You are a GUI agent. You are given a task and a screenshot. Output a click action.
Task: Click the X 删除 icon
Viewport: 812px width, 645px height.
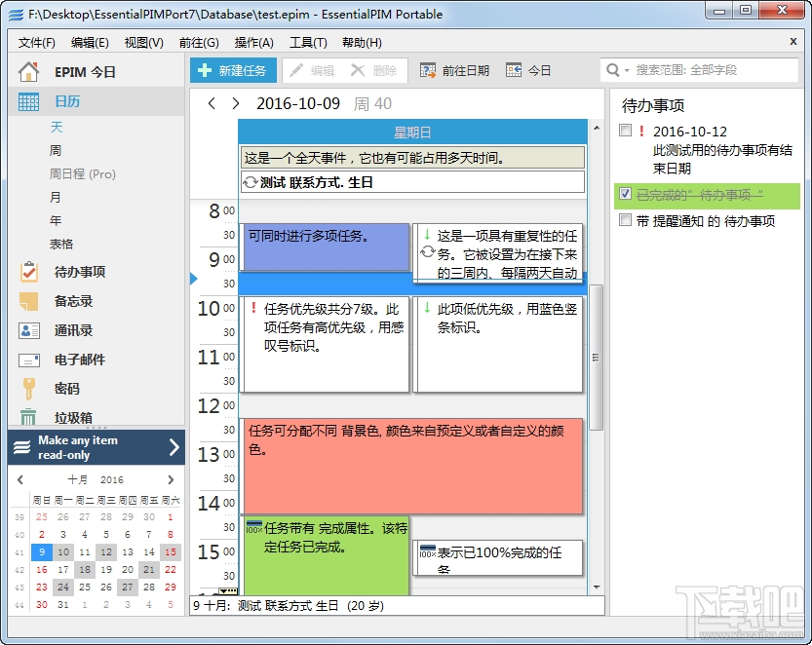[x=358, y=70]
